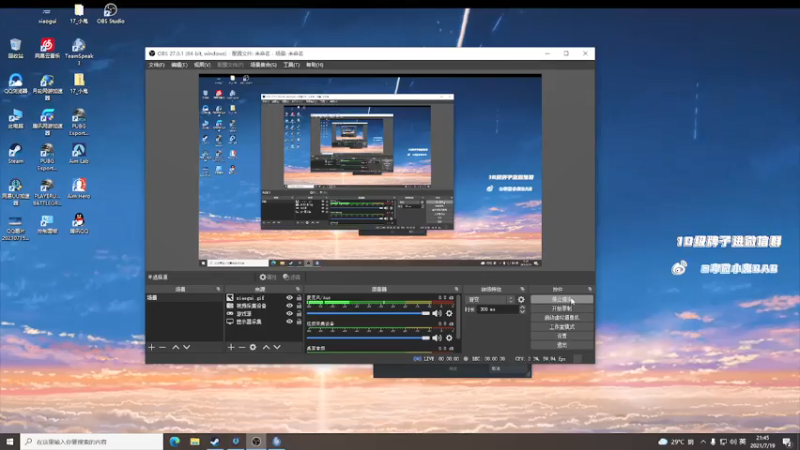Click the remove scene minus icon
This screenshot has width=800, height=450.
pos(162,347)
